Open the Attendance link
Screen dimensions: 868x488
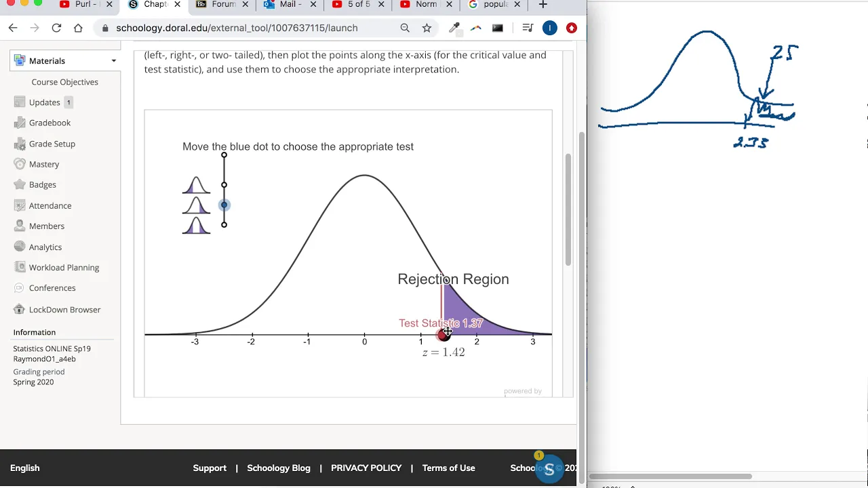[50, 205]
